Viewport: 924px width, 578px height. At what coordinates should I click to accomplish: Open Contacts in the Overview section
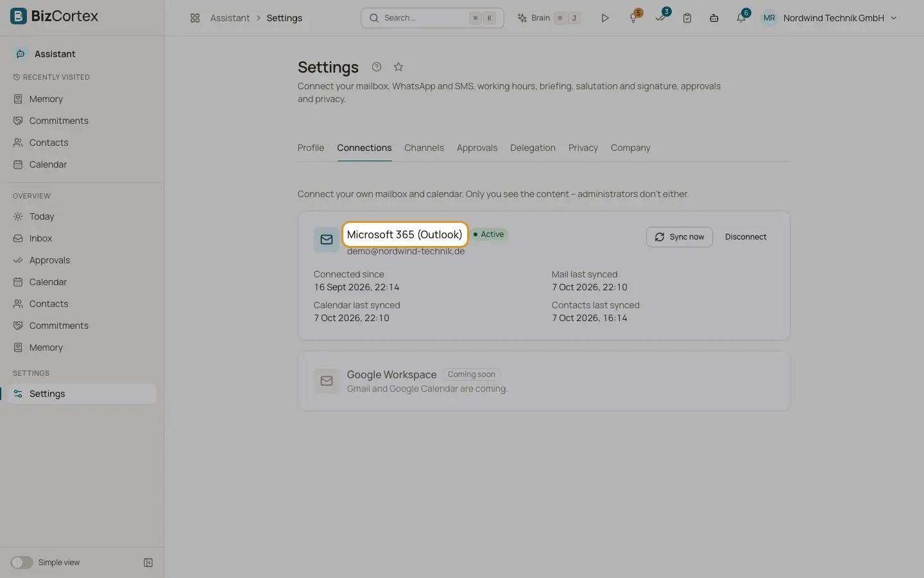(x=82, y=304)
